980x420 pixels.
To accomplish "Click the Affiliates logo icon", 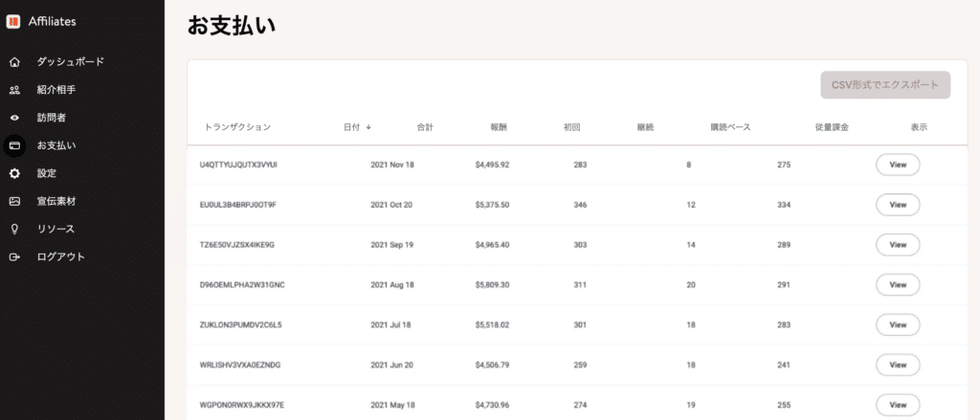I will [x=13, y=21].
